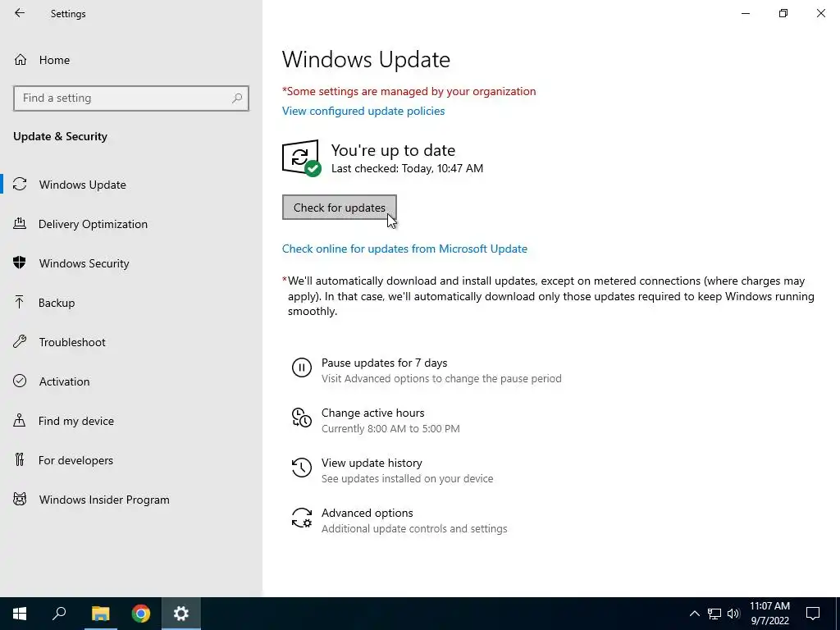Launch Google Chrome from the taskbar
The width and height of the screenshot is (840, 630).
141,614
